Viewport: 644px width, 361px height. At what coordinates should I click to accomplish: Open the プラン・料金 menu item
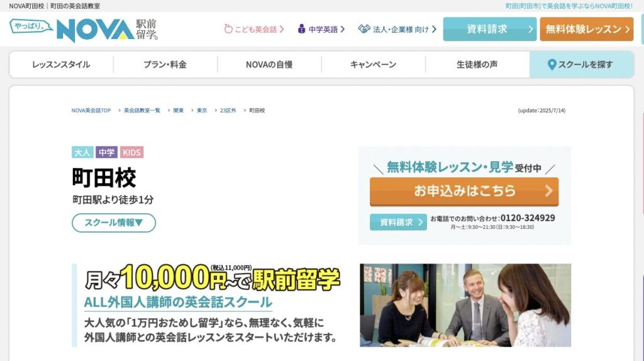click(x=165, y=65)
